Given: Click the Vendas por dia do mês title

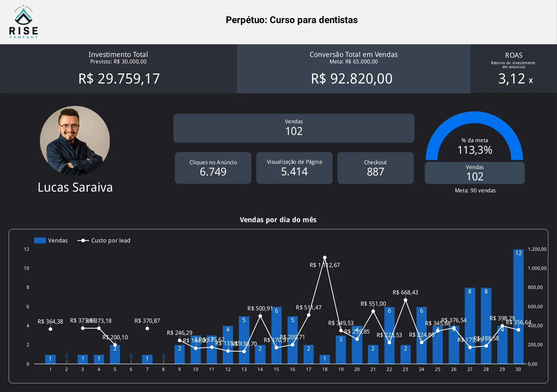Looking at the screenshot, I should point(278,220).
